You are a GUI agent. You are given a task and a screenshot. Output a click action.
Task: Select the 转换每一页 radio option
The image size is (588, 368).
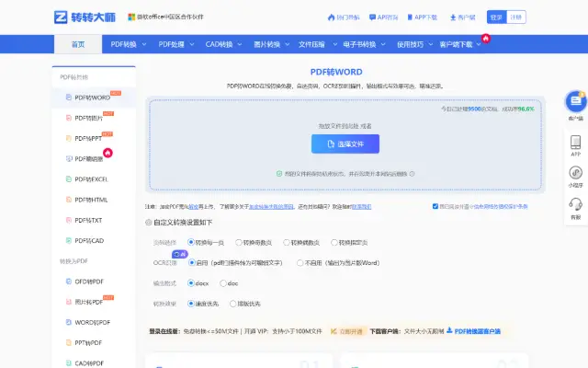click(191, 242)
